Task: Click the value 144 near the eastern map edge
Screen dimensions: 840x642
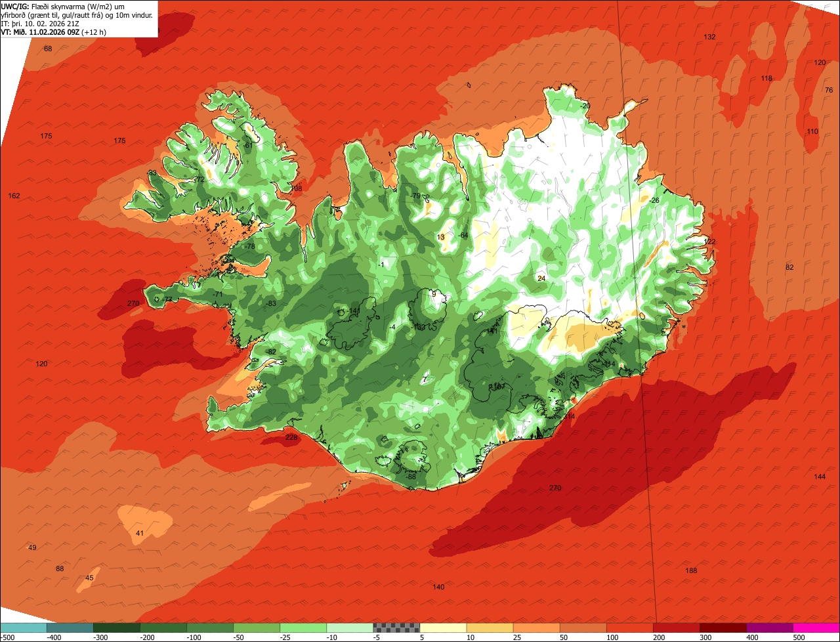Action: 820,477
